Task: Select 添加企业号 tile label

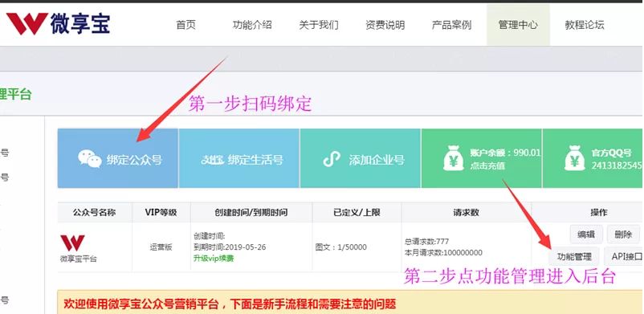Action: pos(377,160)
